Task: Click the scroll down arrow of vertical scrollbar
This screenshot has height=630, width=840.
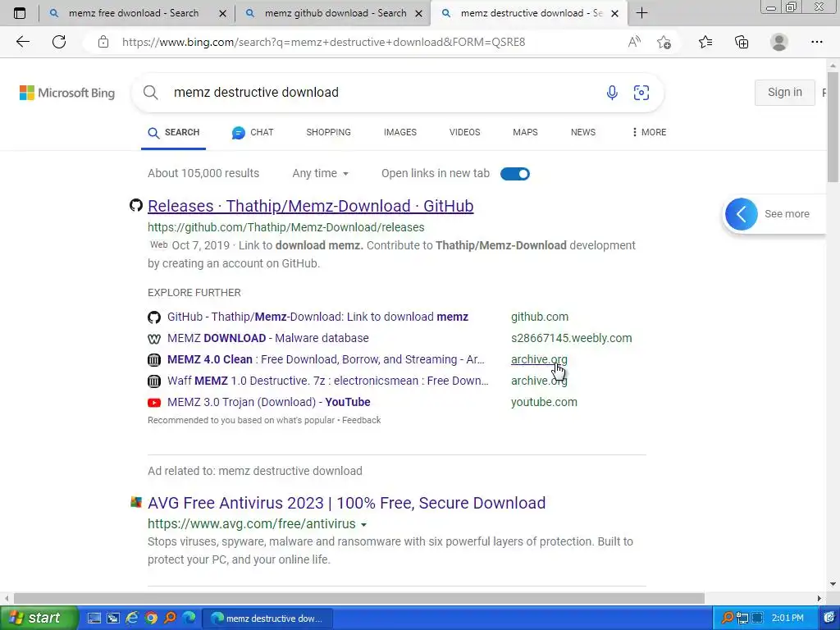Action: tap(833, 584)
